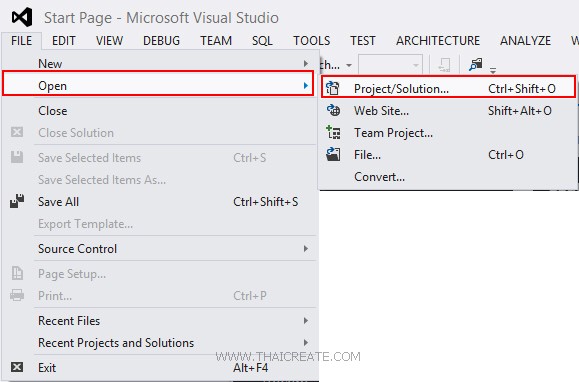Choose Close in the File menu
Image resolution: width=579 pixels, height=382 pixels.
pos(159,110)
